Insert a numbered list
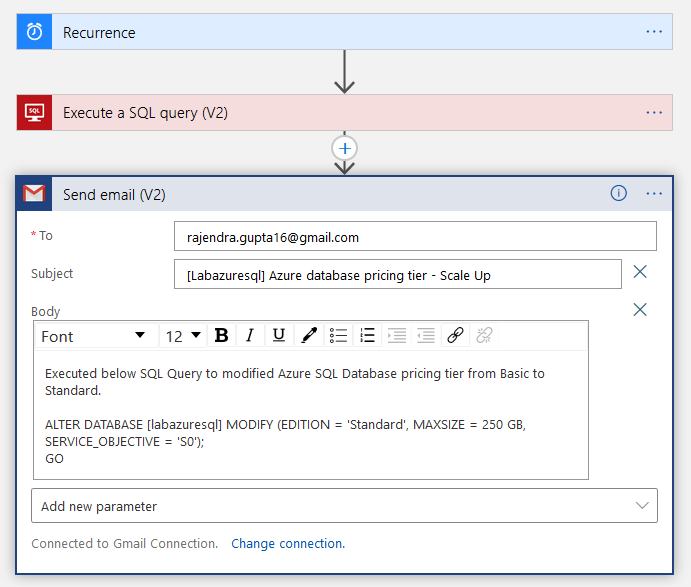The image size is (691, 587). (367, 336)
